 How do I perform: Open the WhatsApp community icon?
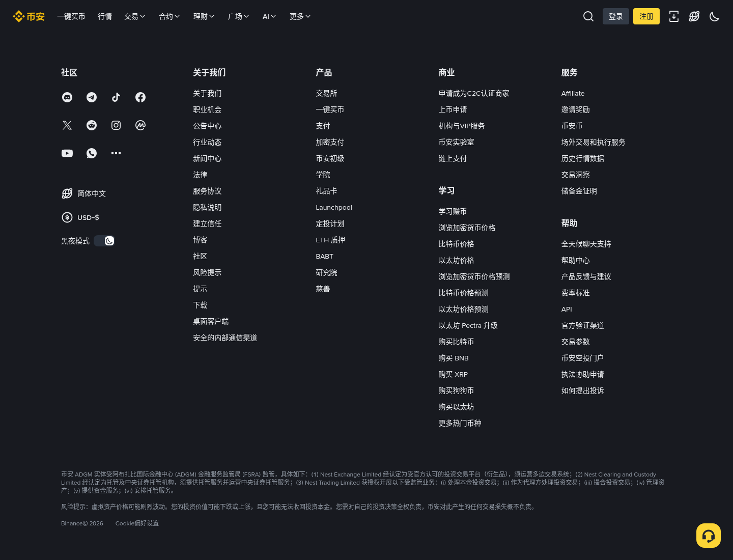pos(92,153)
